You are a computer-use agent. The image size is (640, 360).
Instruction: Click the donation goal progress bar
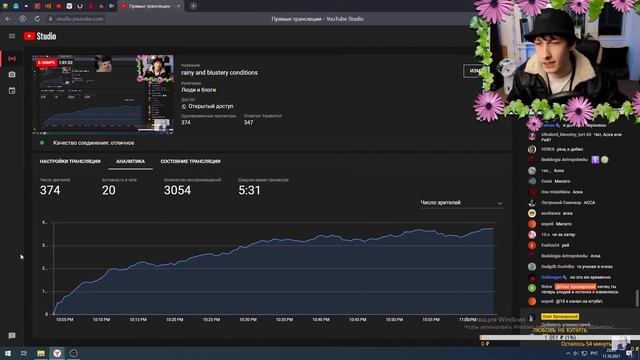click(x=560, y=338)
